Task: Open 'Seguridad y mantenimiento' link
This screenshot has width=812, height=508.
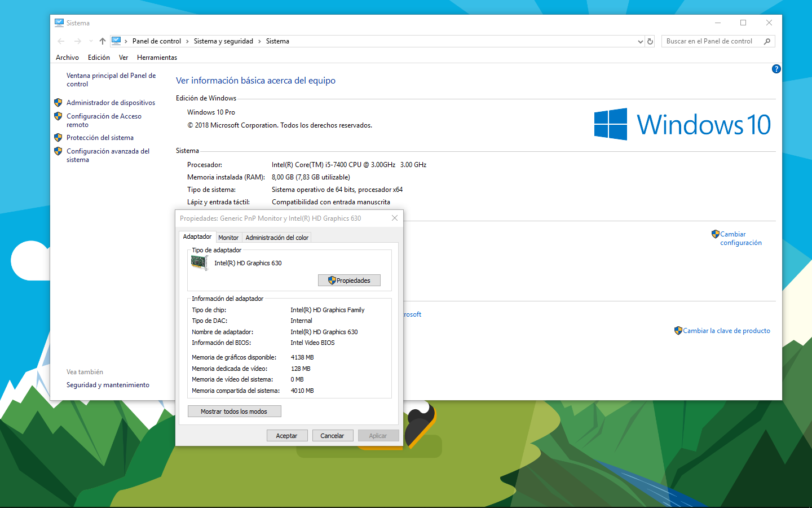Action: tap(108, 385)
